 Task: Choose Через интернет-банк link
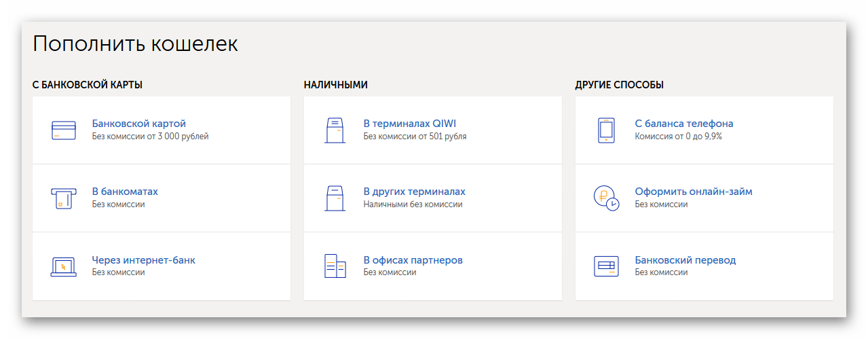pos(144,260)
